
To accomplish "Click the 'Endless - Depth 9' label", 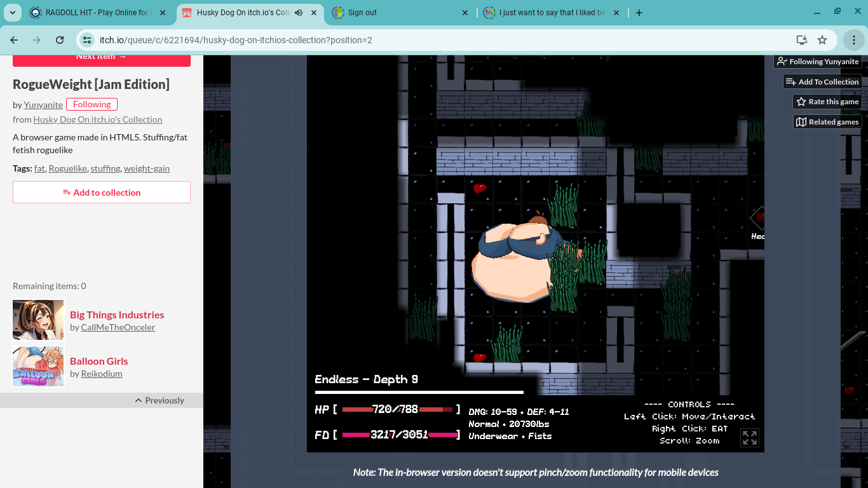I will pyautogui.click(x=367, y=379).
